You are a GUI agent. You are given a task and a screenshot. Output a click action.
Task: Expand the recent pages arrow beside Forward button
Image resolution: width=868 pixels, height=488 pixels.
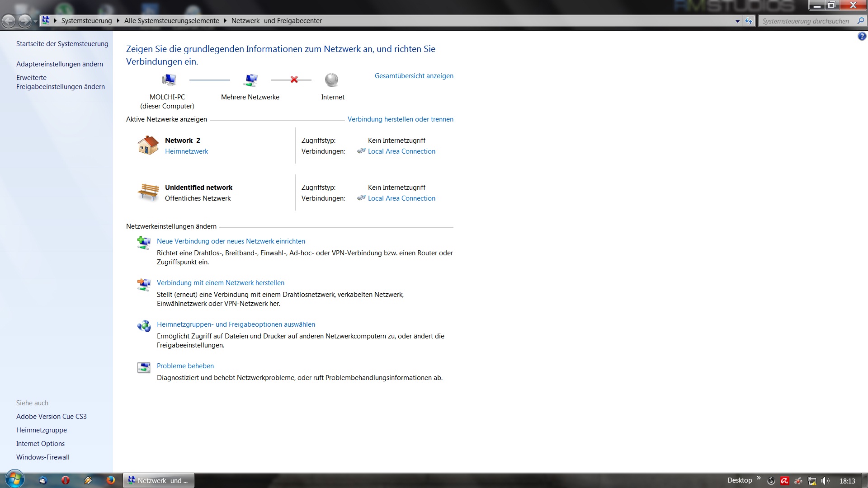35,21
